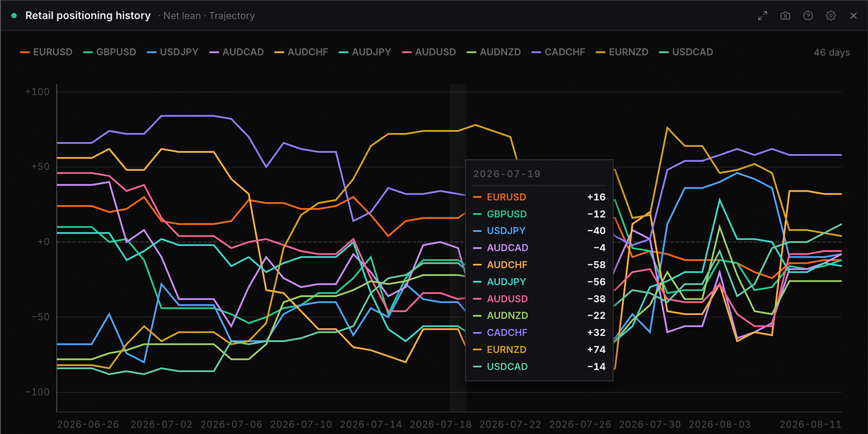
Task: Click the -58 value in tooltip
Action: pos(596,265)
